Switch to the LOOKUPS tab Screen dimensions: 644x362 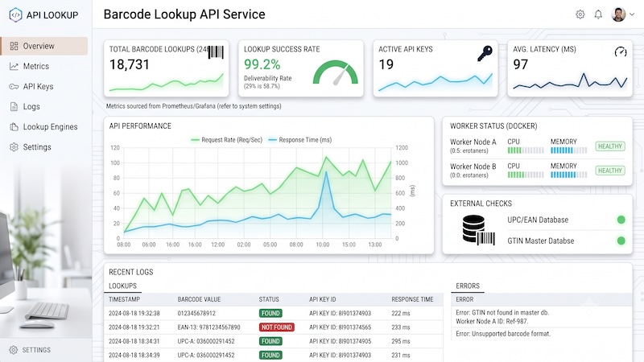123,286
